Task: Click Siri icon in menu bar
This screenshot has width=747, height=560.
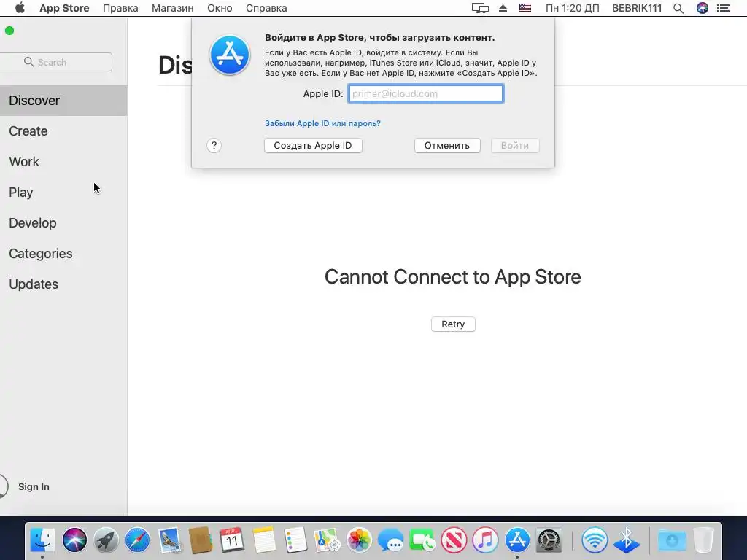Action: (x=703, y=8)
